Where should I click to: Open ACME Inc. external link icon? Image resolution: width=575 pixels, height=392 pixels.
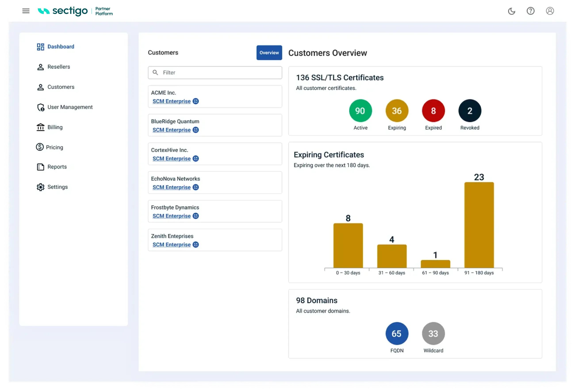195,101
